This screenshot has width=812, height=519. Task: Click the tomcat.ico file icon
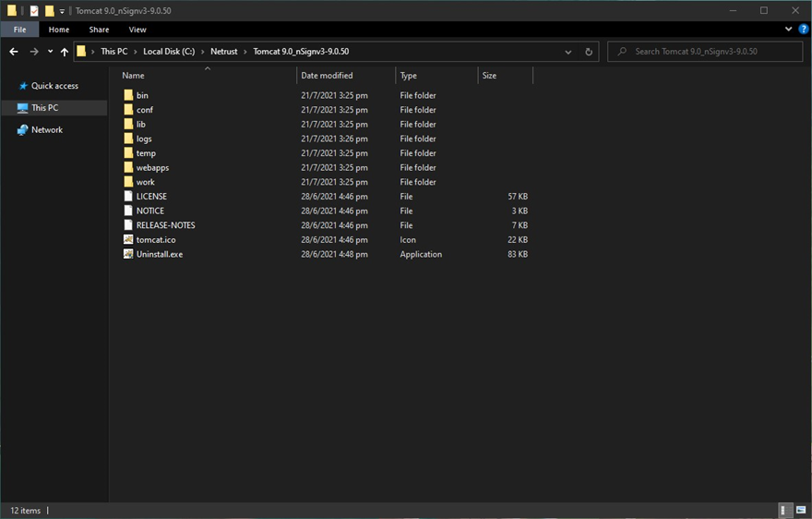click(128, 240)
